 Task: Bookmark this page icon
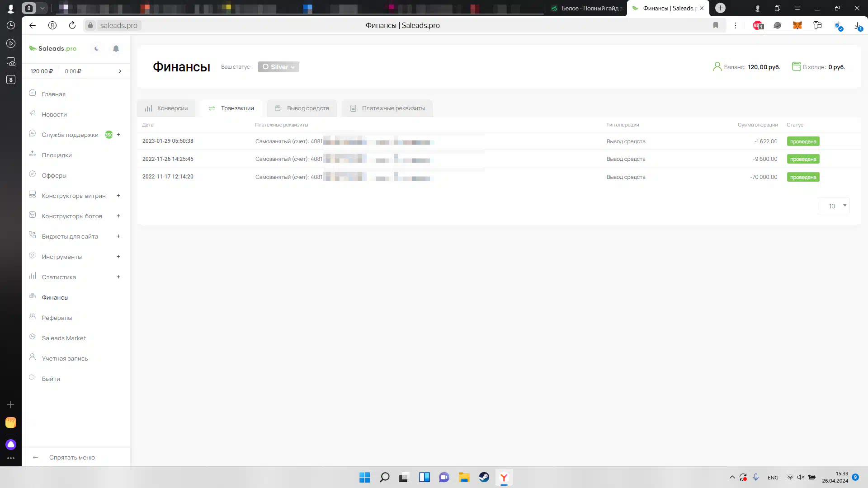pyautogui.click(x=716, y=25)
